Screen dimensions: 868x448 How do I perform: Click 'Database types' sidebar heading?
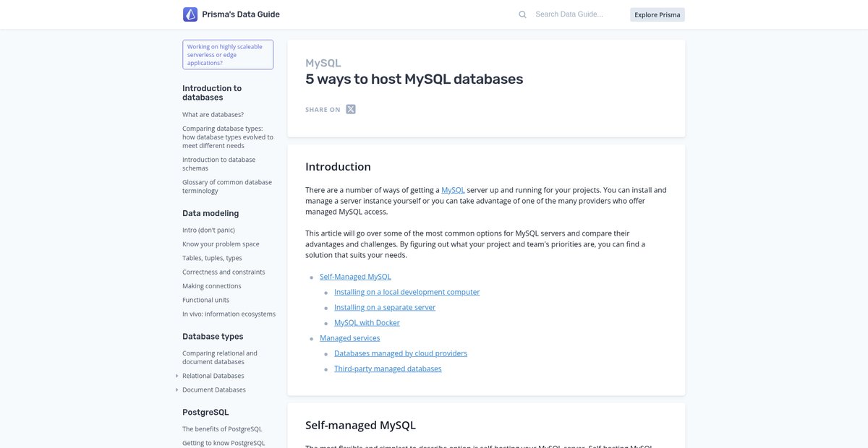point(213,337)
